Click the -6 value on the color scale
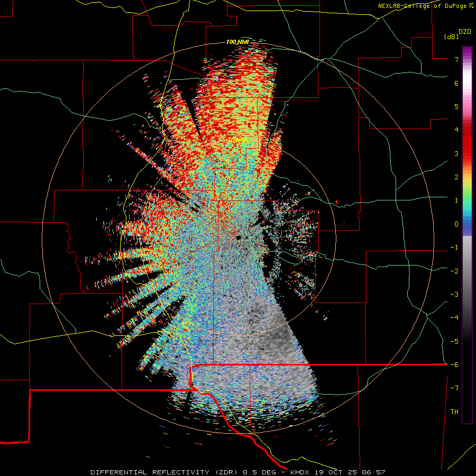Image resolution: width=476 pixels, height=476 pixels. click(454, 365)
